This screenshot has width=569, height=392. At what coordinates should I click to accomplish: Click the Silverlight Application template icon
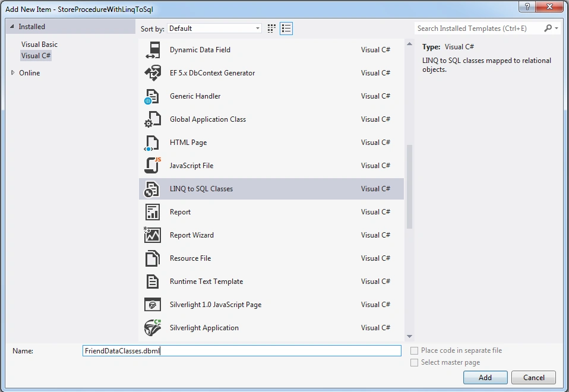tap(153, 328)
